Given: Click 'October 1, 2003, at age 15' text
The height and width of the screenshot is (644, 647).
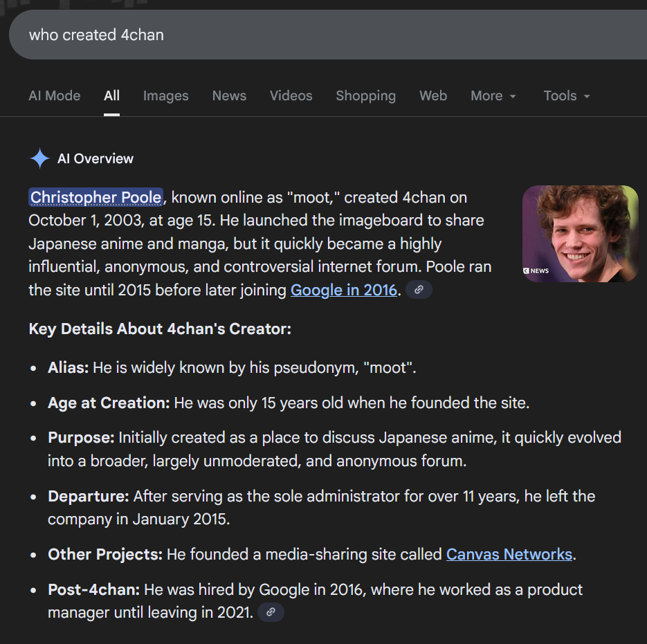Looking at the screenshot, I should 120,220.
